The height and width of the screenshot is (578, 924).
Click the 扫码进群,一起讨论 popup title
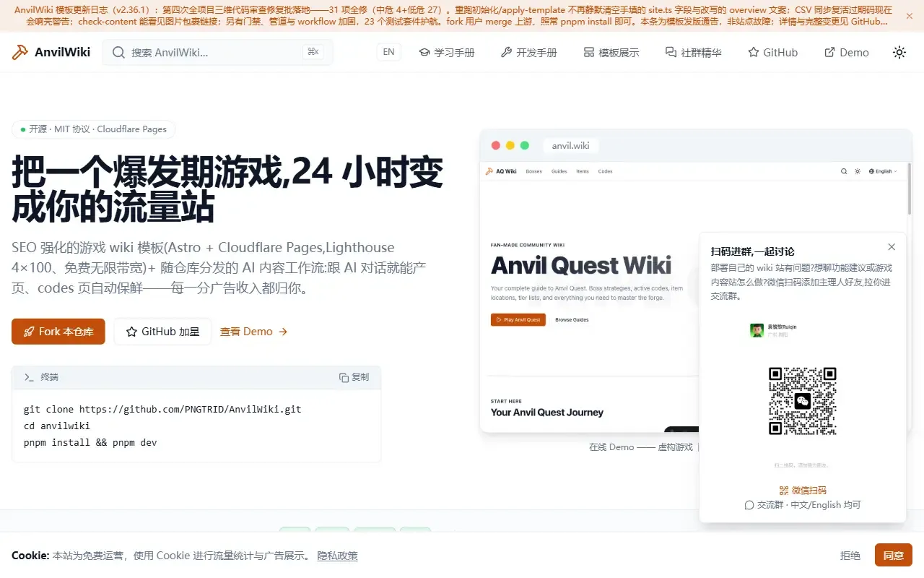(753, 251)
